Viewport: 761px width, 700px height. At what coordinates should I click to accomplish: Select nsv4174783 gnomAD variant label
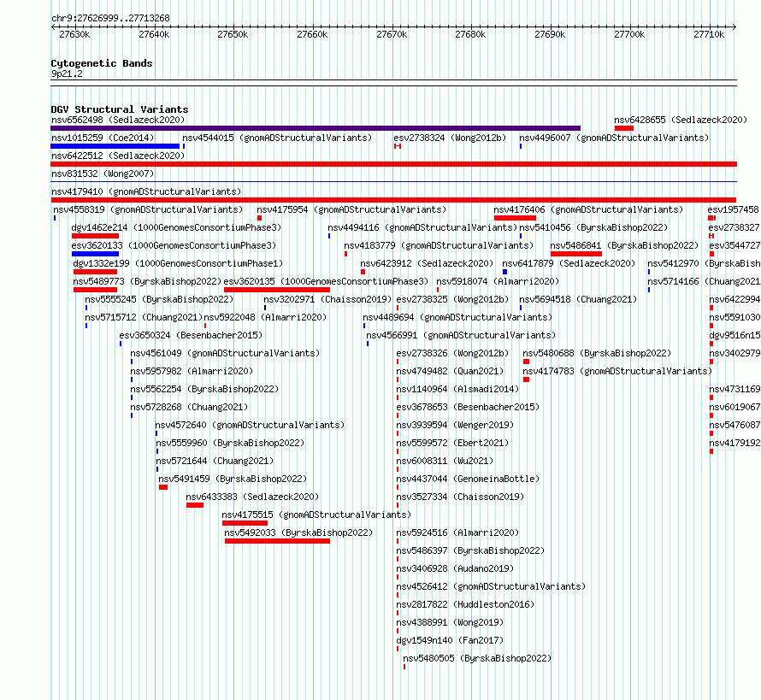point(617,371)
